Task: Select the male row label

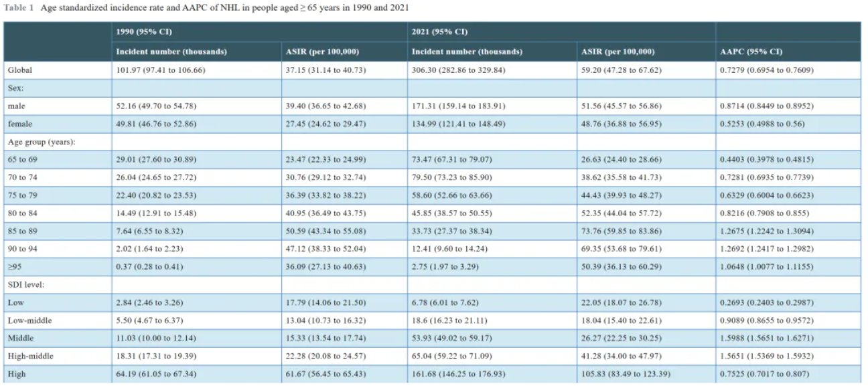Action: pyautogui.click(x=16, y=106)
